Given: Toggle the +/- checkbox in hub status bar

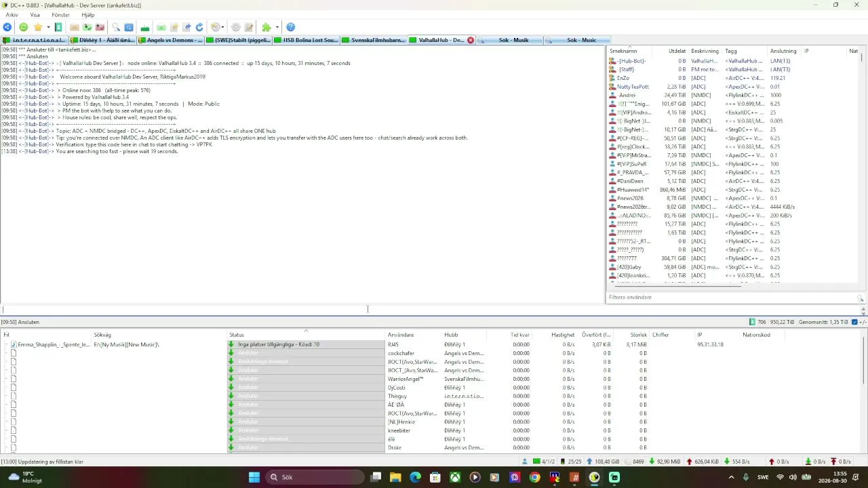Looking at the screenshot, I should click(855, 322).
